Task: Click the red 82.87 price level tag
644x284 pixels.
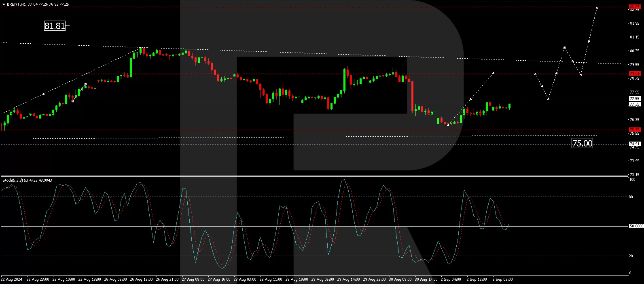Action: click(x=634, y=6)
